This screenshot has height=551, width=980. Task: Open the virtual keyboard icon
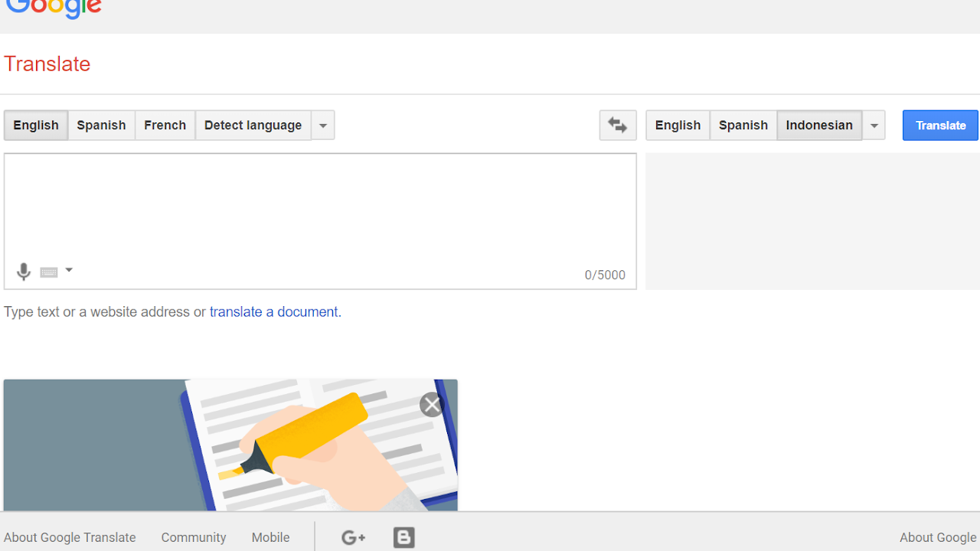[49, 272]
